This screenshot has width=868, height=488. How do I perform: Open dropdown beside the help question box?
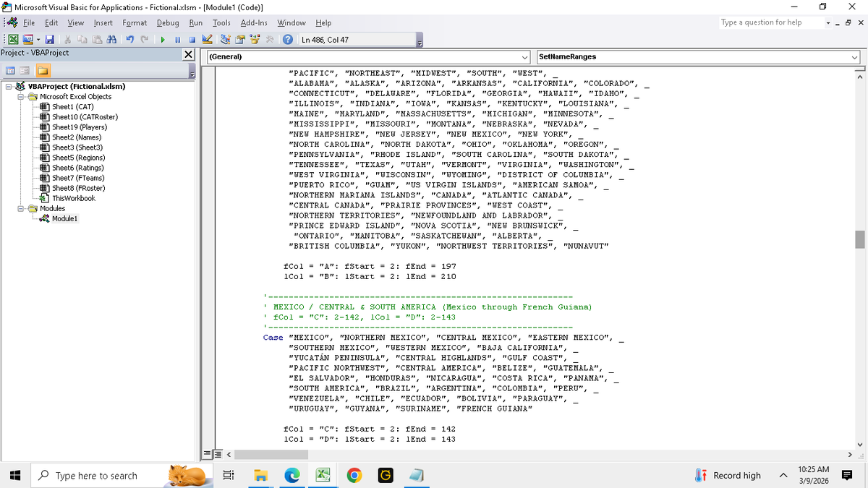coord(827,22)
